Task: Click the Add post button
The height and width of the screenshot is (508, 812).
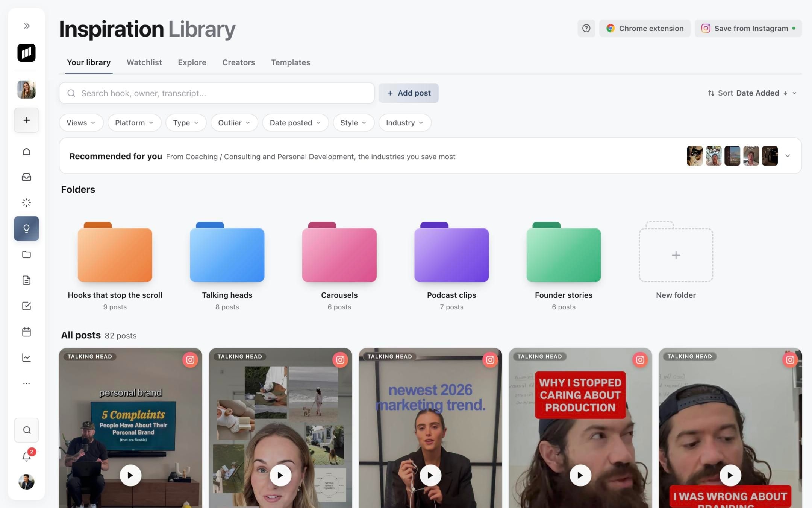Action: pos(409,93)
